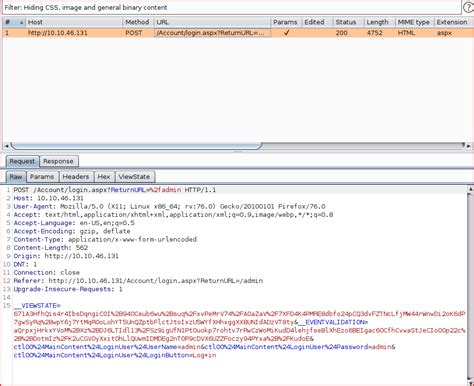Open the Headers view tab
The width and height of the screenshot is (474, 386).
[76, 177]
